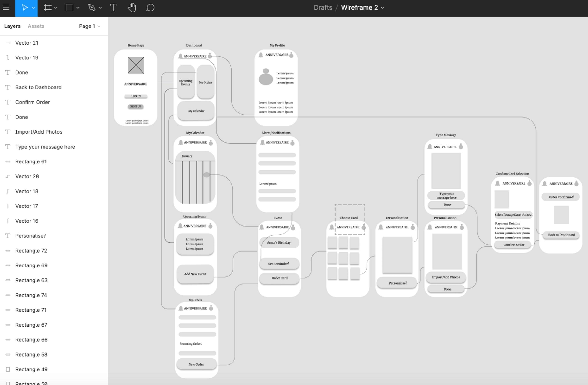Expand the shape tools chevron
Viewport: 588px width, 385px height.
tap(78, 8)
